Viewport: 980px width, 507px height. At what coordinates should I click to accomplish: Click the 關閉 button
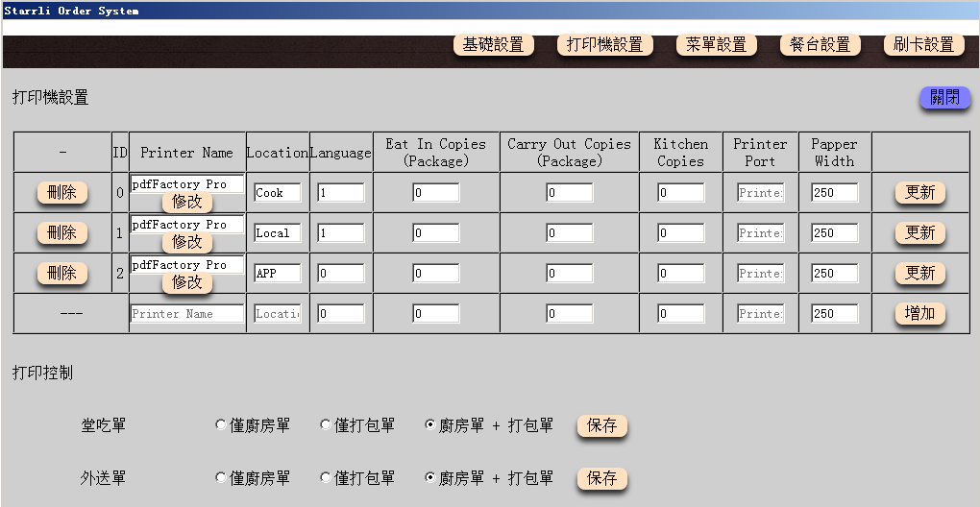click(x=944, y=98)
